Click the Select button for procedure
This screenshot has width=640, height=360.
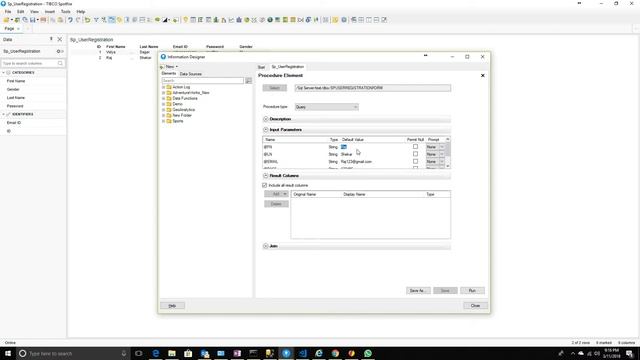[275, 88]
